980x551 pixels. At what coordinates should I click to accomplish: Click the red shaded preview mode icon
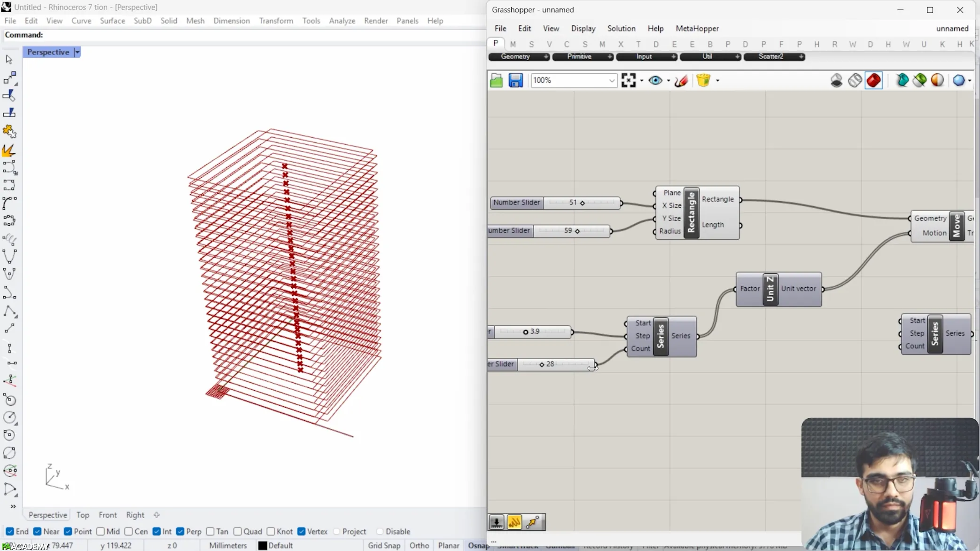(873, 80)
